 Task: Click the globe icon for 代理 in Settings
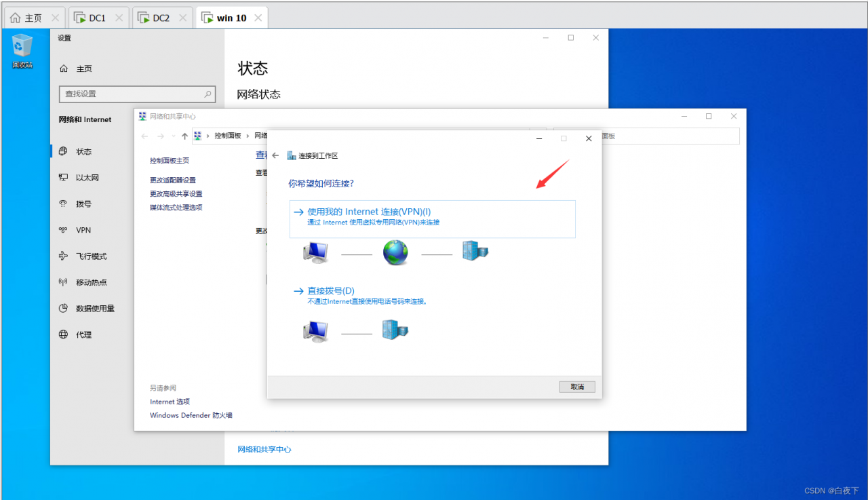(64, 334)
